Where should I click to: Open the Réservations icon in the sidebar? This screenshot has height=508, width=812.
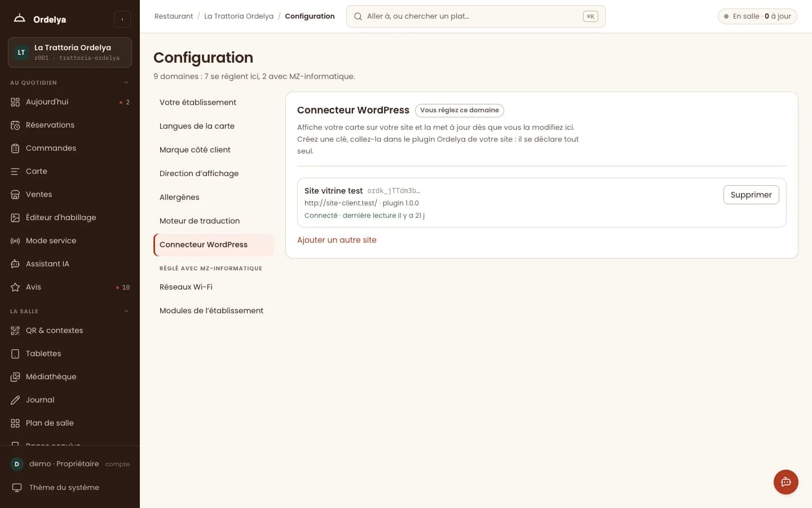[15, 125]
